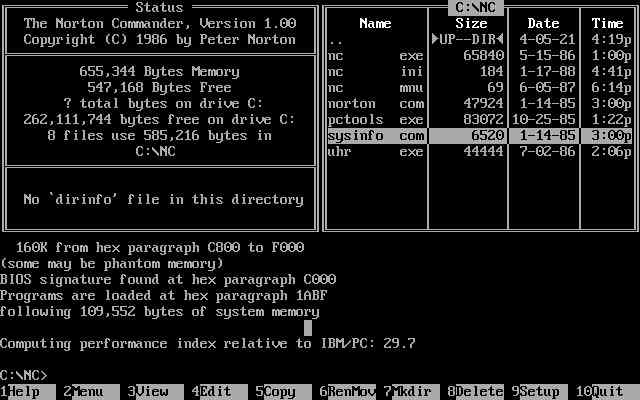Click the BIOS signature found output line

tap(168, 280)
